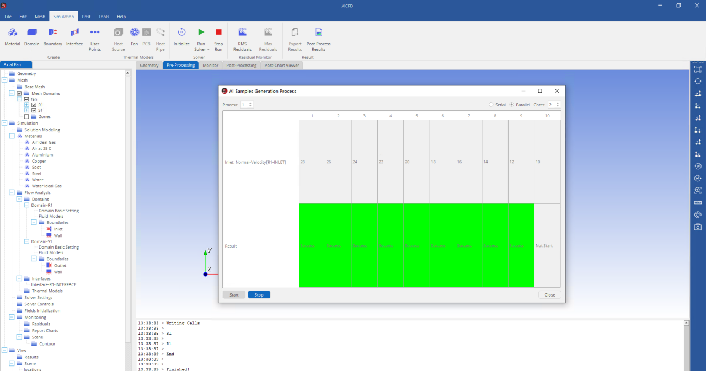This screenshot has width=706, height=372.
Task: Click the top icon in the right view toolbar
Action: click(698, 69)
